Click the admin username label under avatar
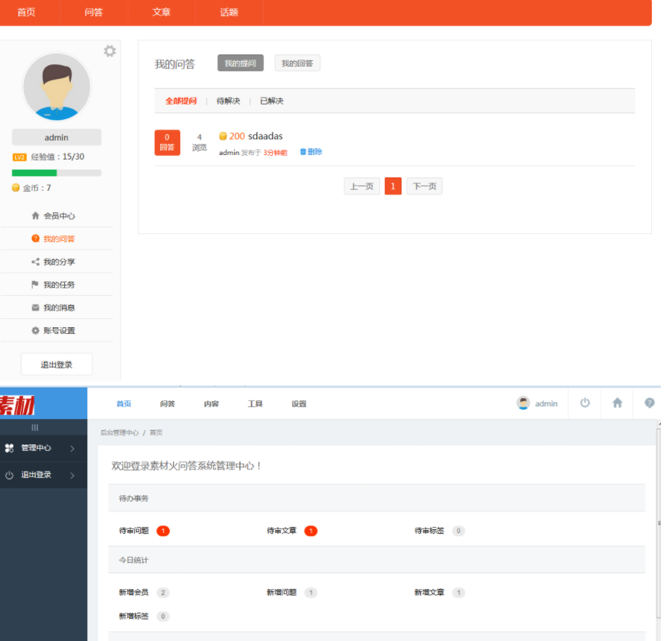 click(x=57, y=138)
